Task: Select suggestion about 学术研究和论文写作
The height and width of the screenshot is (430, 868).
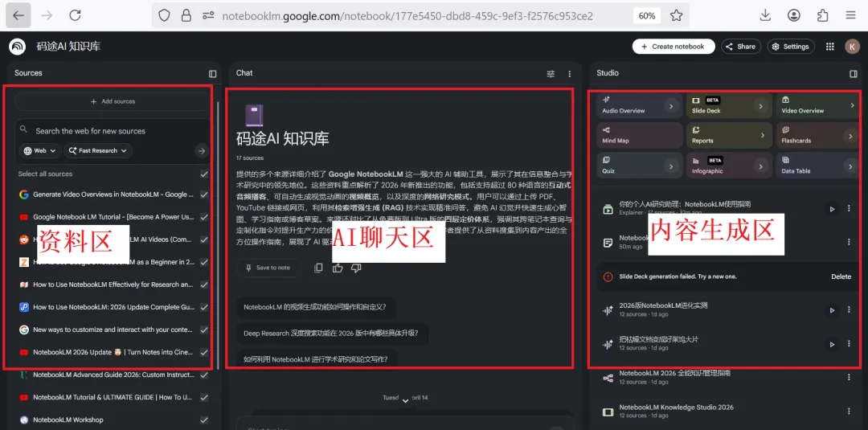Action: [316, 359]
